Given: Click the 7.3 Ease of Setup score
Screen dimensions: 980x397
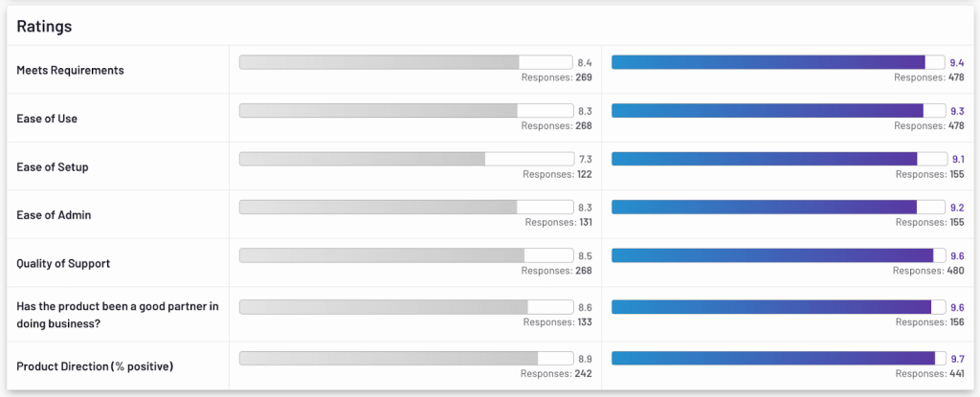Looking at the screenshot, I should (x=586, y=159).
